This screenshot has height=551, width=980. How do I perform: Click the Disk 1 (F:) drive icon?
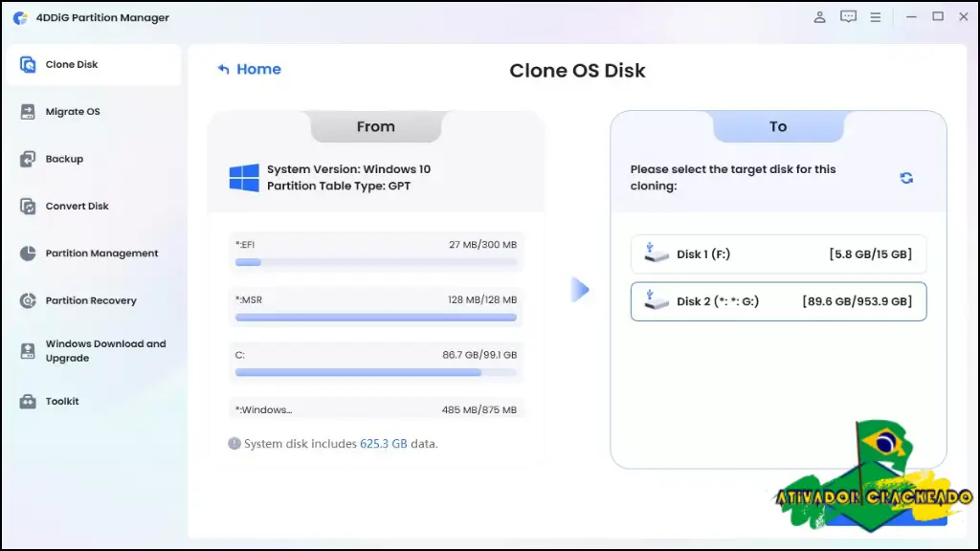pyautogui.click(x=656, y=253)
